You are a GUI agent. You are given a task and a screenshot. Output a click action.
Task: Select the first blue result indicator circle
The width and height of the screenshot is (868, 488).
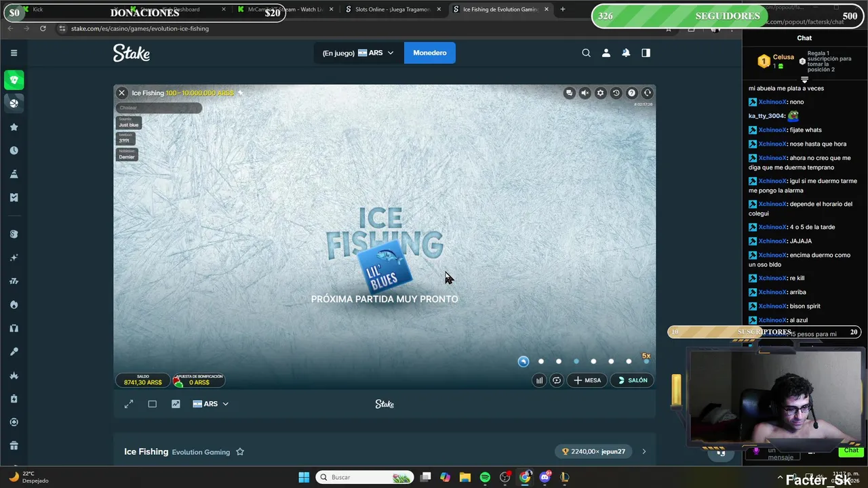tap(523, 361)
